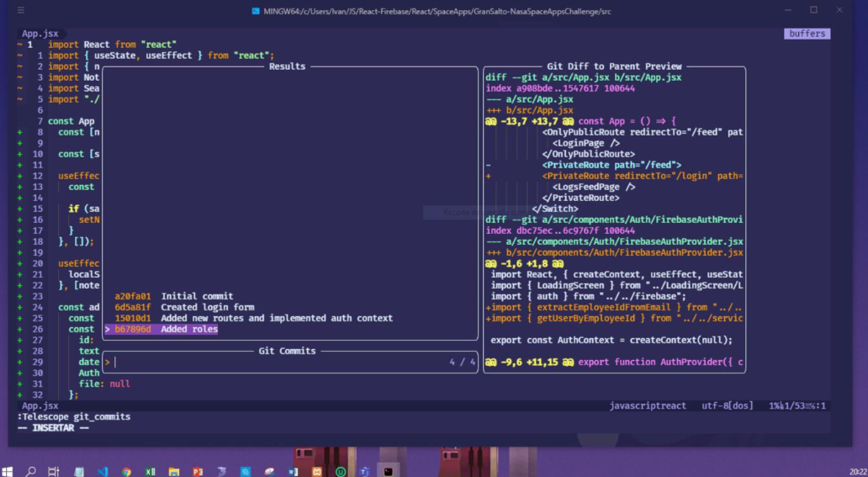Maximize the MINGW64 terminal window

[x=813, y=10]
